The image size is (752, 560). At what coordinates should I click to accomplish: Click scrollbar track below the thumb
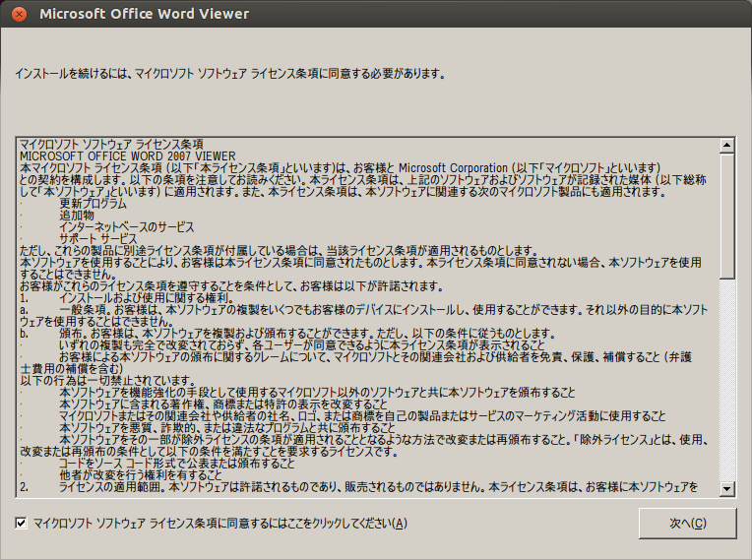point(727,380)
